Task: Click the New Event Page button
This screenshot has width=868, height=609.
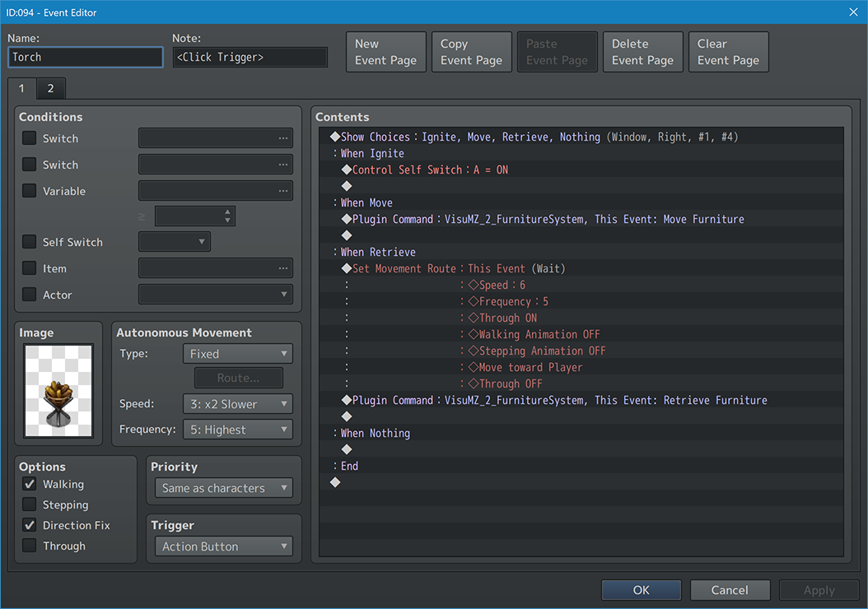Action: [x=385, y=52]
